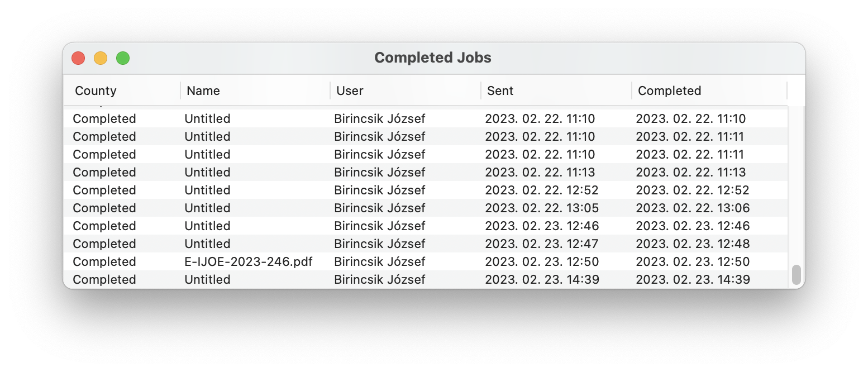The width and height of the screenshot is (868, 372).
Task: Sort jobs by the County column header
Action: click(x=96, y=90)
